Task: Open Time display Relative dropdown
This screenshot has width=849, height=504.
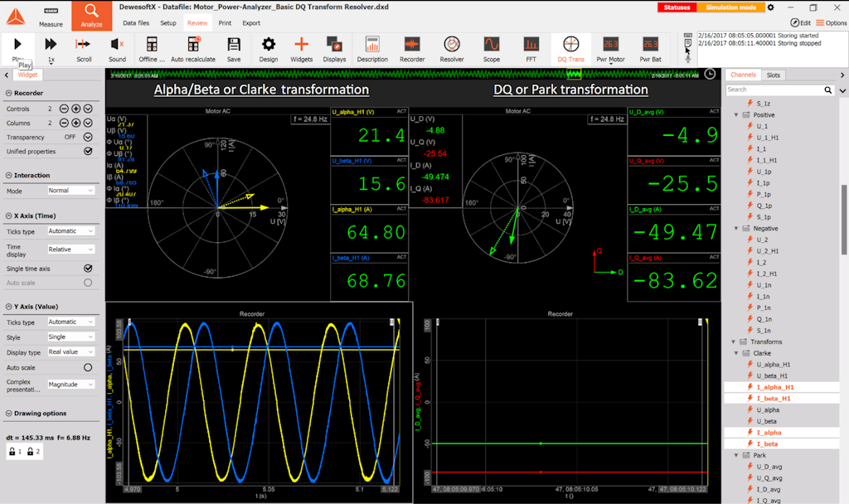Action: pyautogui.click(x=71, y=250)
